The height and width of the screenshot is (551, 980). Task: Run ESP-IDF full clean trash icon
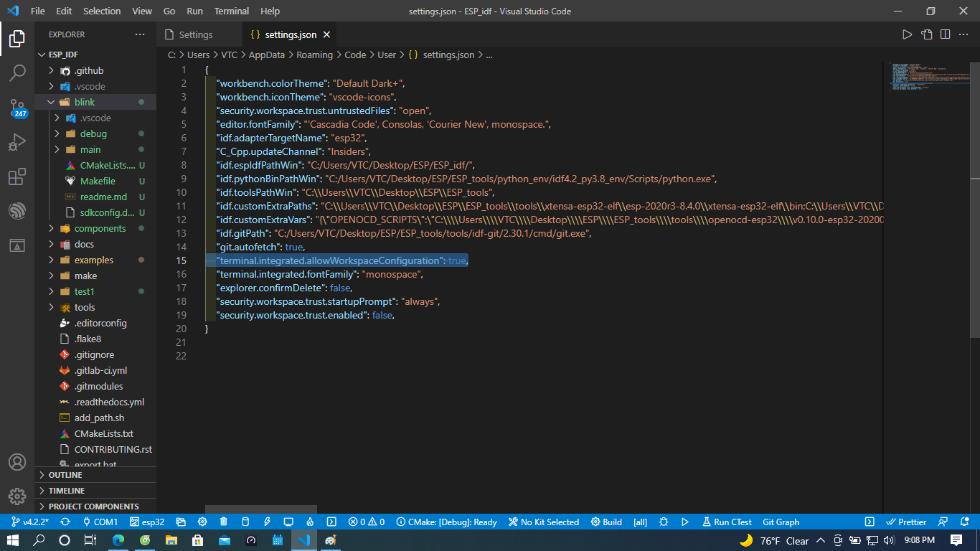(224, 522)
